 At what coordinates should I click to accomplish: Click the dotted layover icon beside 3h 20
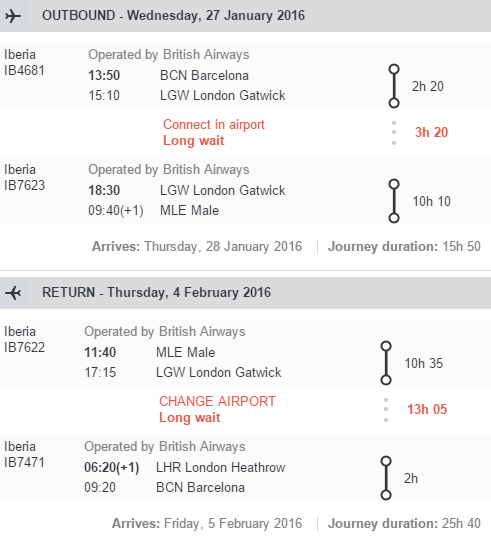coord(394,133)
